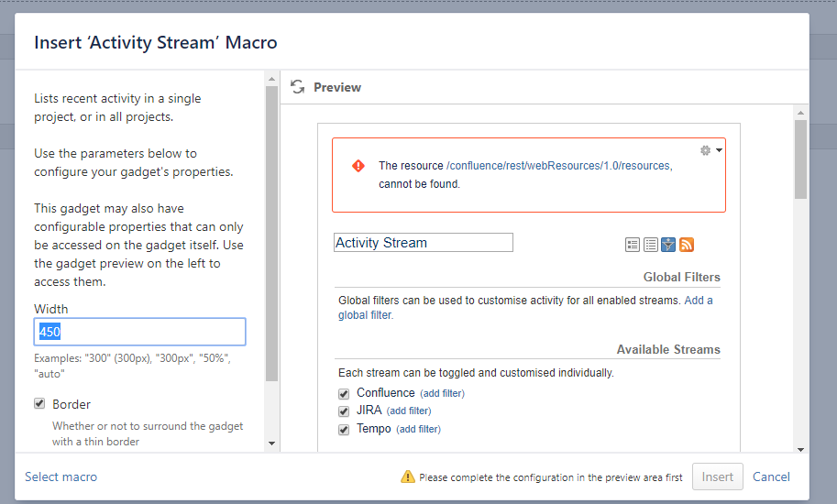Image resolution: width=837 pixels, height=504 pixels.
Task: Click the left panel scroll up arrow
Action: (x=271, y=79)
